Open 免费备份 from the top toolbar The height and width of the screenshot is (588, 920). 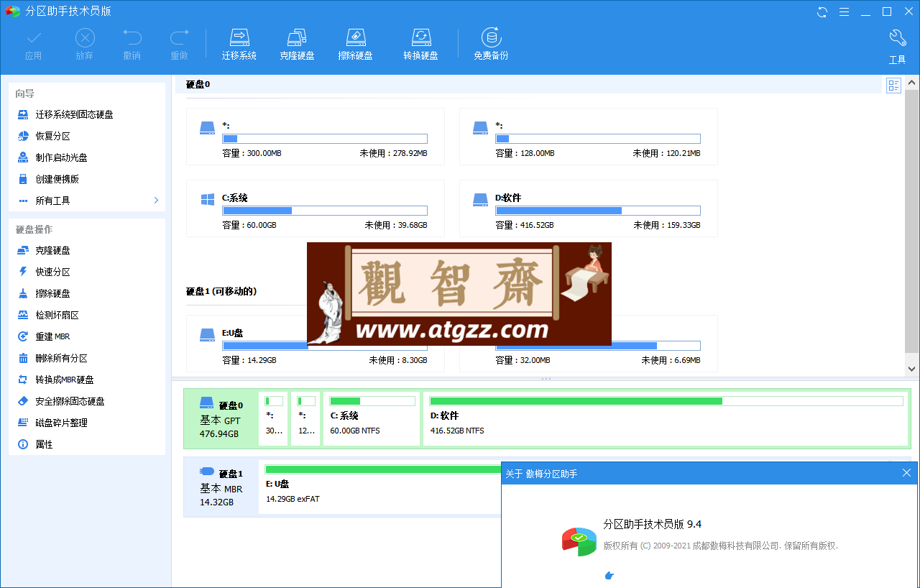(x=491, y=45)
